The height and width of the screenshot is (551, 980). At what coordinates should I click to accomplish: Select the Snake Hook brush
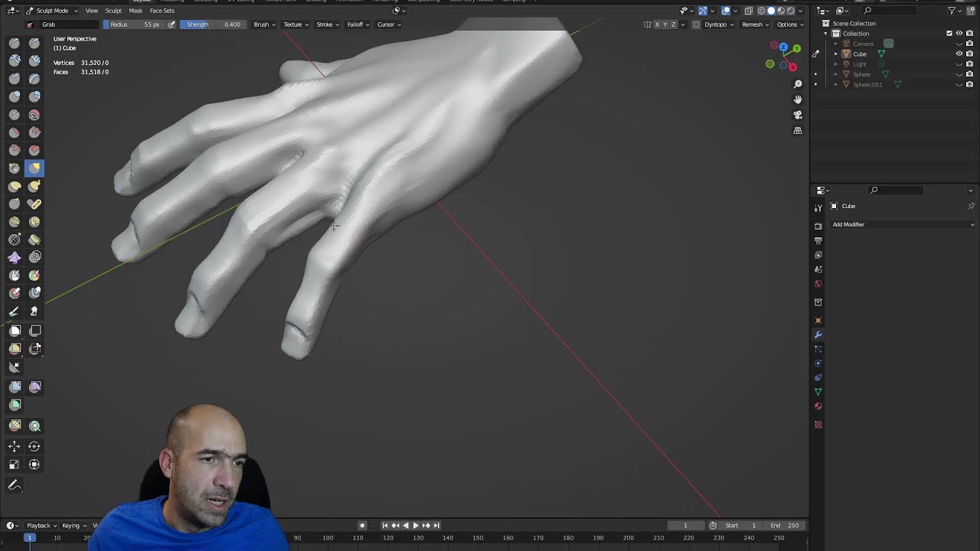click(x=34, y=186)
